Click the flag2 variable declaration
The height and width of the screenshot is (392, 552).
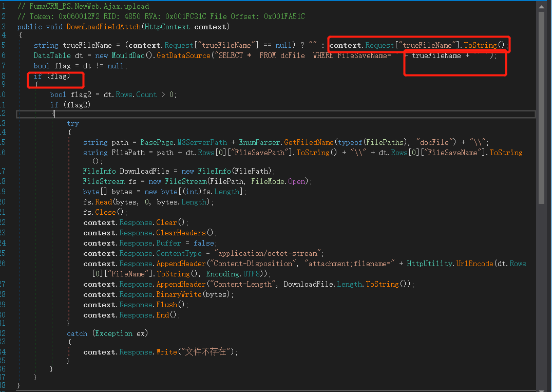point(81,95)
